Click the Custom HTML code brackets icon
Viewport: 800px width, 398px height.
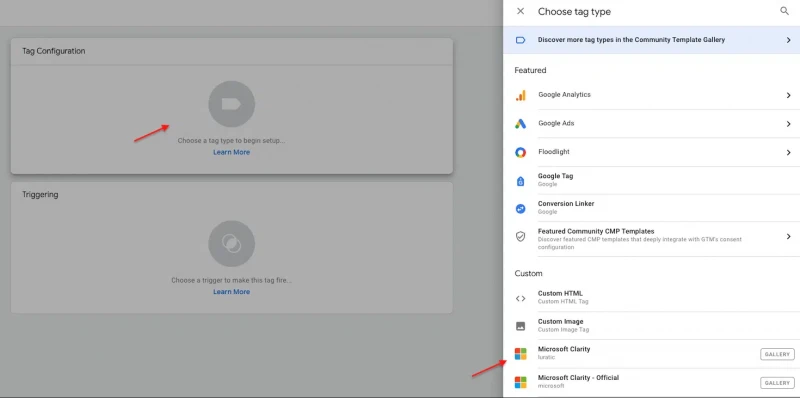coord(520,298)
